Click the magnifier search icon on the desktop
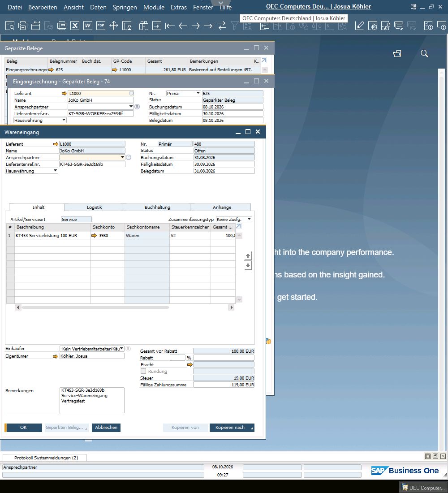 click(424, 53)
